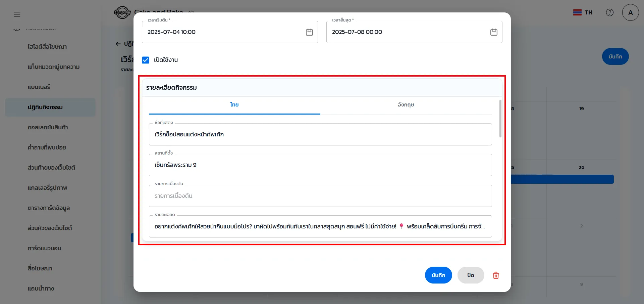This screenshot has width=644, height=304.
Task: Toggle the hamburger sidebar menu
Action: [17, 14]
